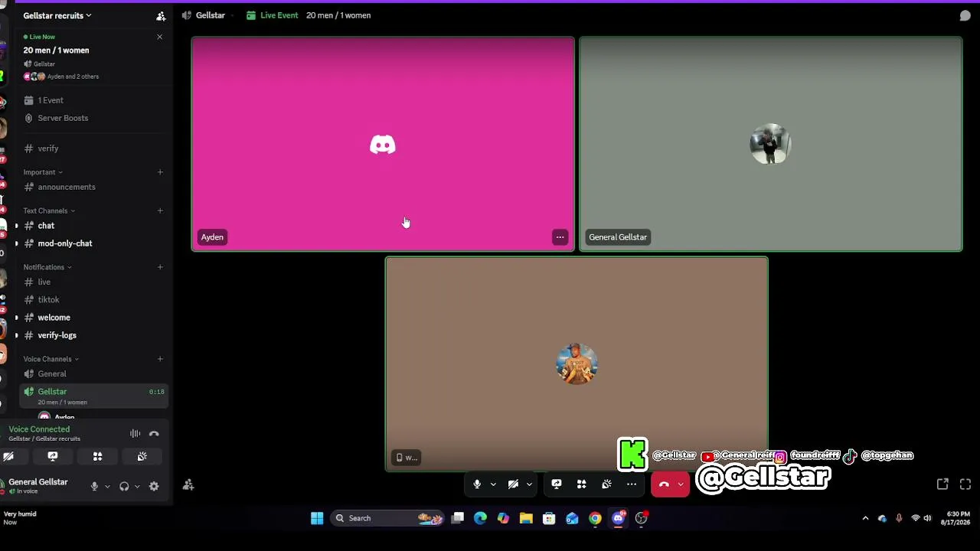
Task: Pop out the call window
Action: click(942, 484)
